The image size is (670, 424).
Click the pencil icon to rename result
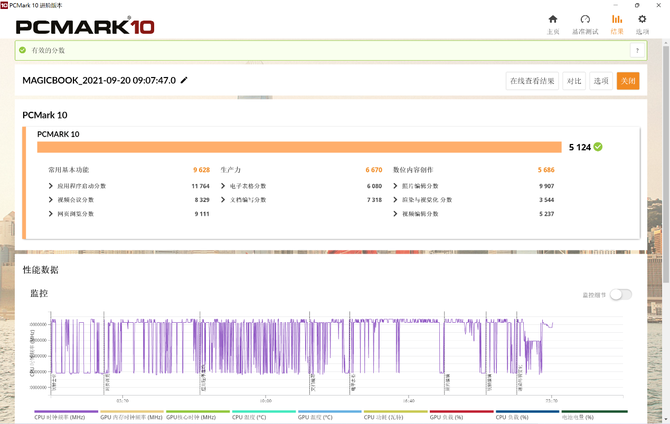(184, 80)
